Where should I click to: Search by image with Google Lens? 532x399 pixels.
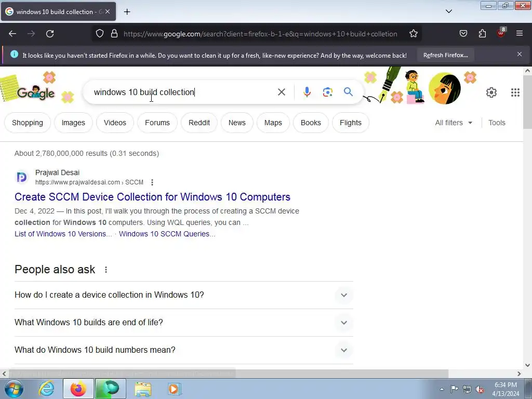[327, 92]
